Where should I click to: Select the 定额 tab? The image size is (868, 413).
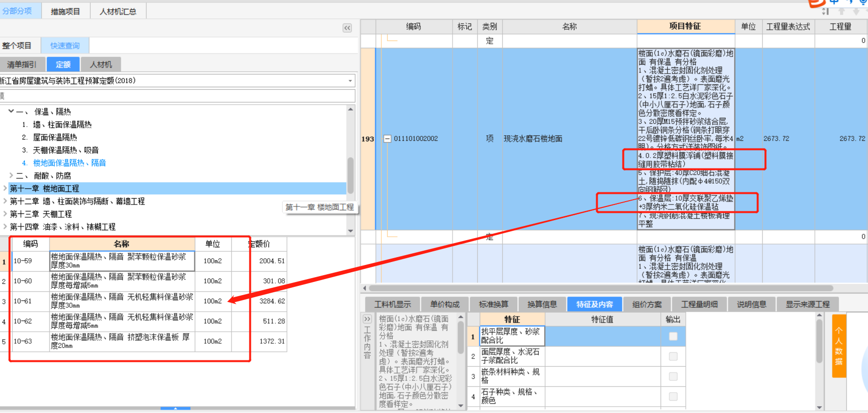click(63, 64)
